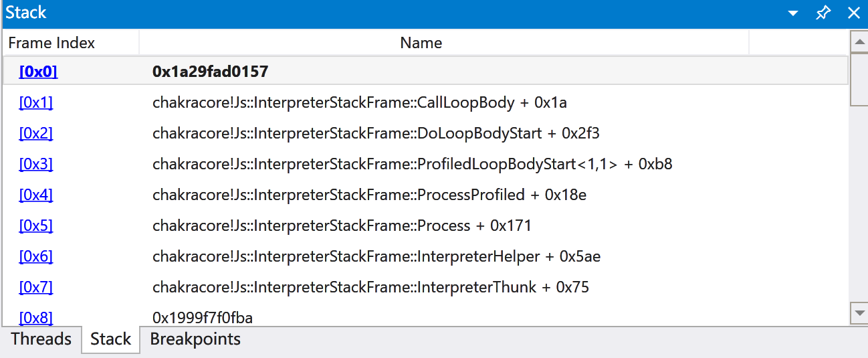Close the Stack panel
Screen dimensions: 868x358
pos(853,13)
